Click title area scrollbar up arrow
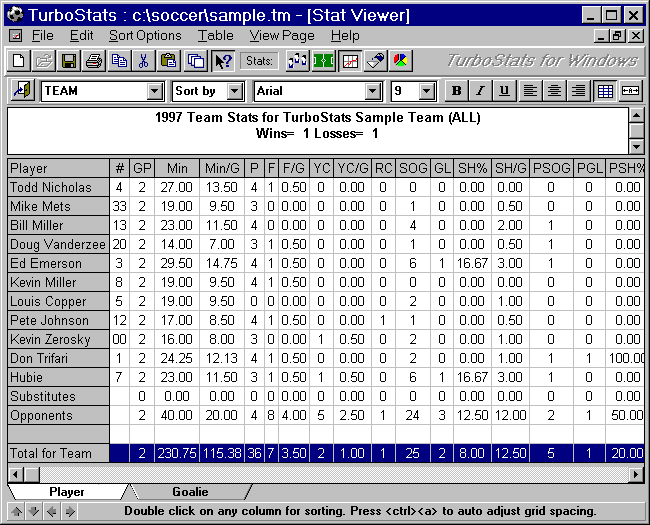 tap(636, 115)
